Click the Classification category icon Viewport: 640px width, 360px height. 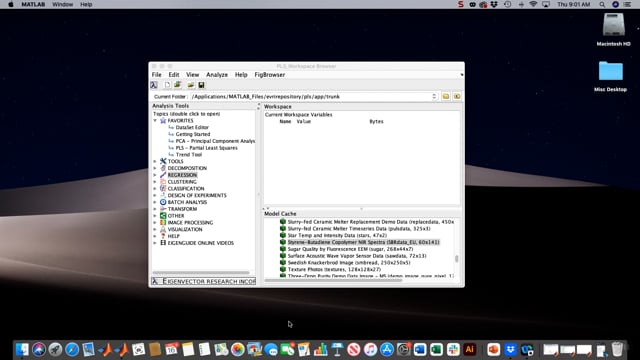[163, 189]
